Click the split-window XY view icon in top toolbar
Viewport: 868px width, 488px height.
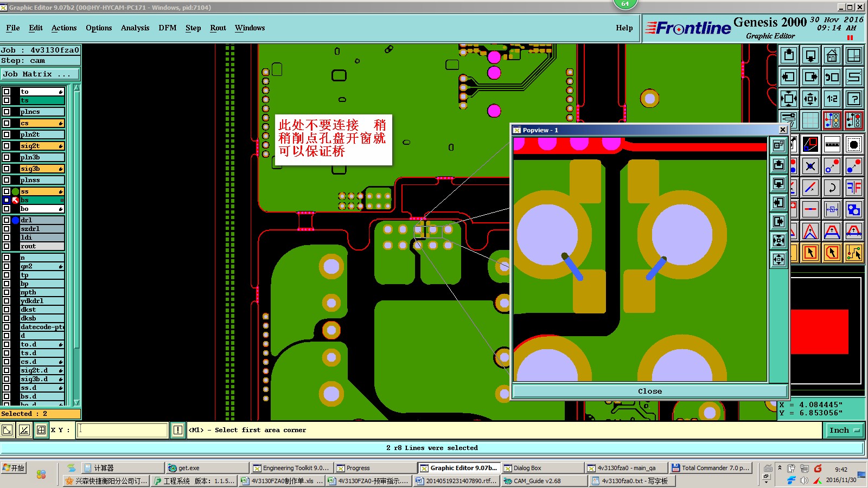tap(854, 55)
